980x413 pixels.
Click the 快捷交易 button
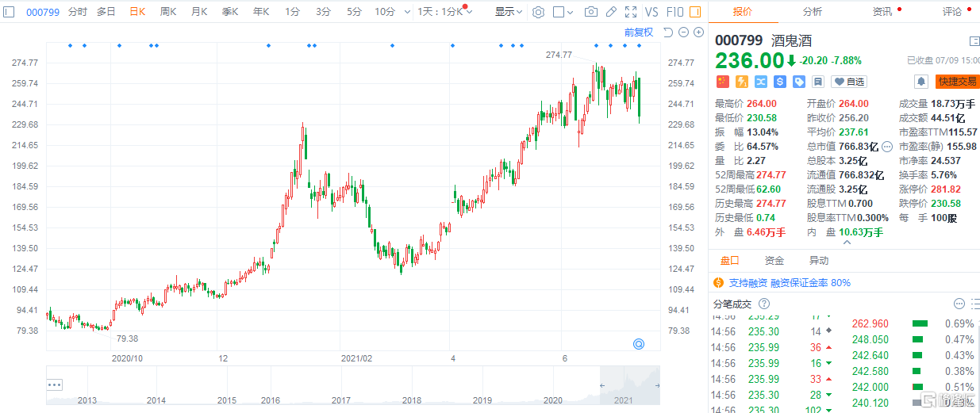[x=956, y=82]
